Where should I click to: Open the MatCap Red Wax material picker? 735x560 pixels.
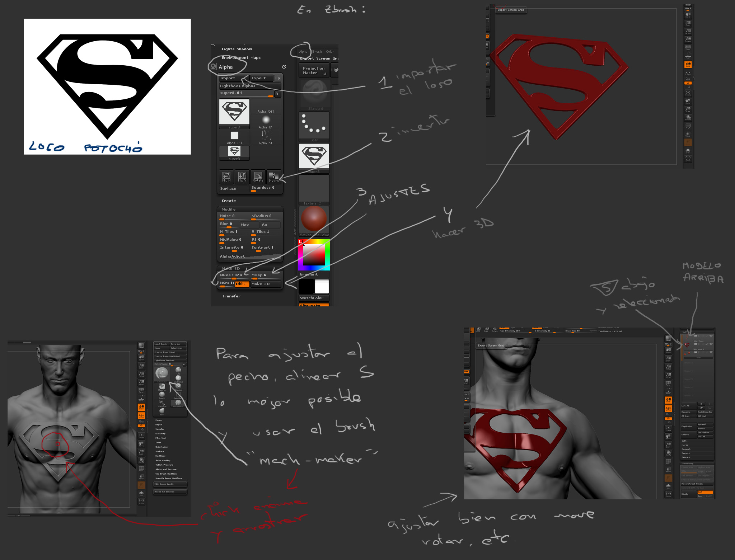tap(314, 221)
